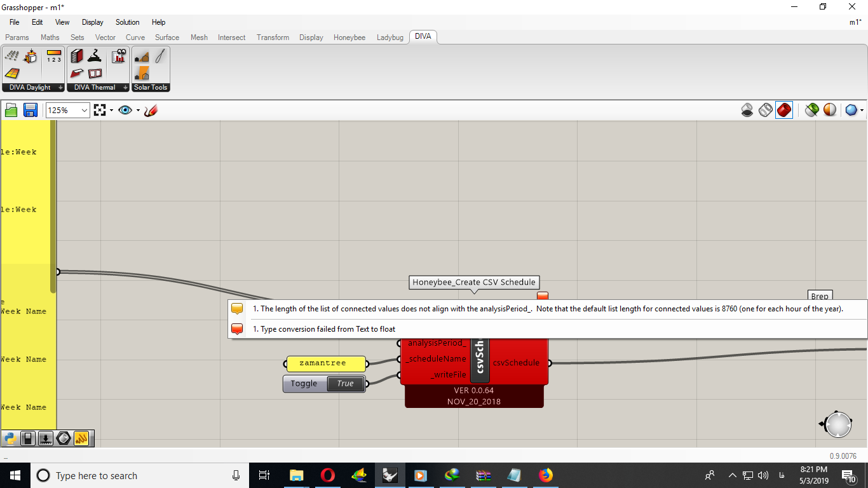868x488 pixels.
Task: Select the DIVA Thermal black hanger icon
Action: [x=95, y=57]
